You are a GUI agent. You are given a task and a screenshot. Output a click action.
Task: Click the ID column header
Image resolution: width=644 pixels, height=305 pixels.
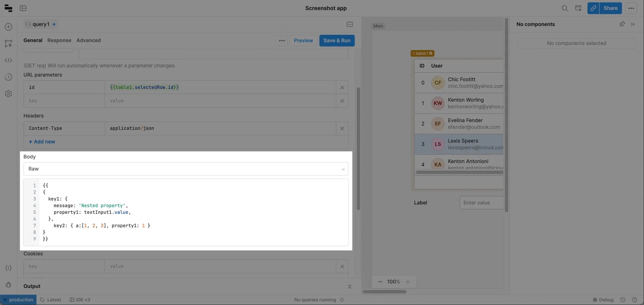point(422,66)
